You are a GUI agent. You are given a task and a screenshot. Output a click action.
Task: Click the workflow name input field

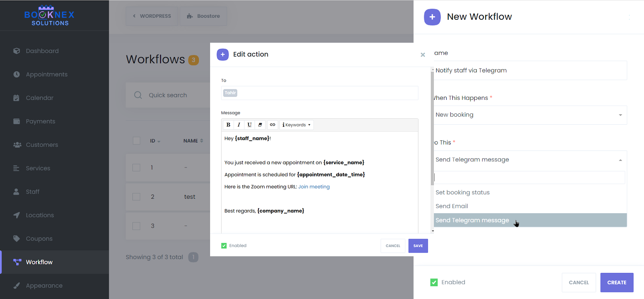(x=530, y=70)
